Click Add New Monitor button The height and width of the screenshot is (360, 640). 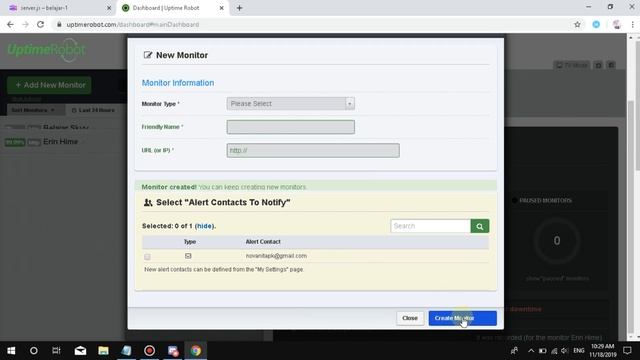[x=49, y=85]
